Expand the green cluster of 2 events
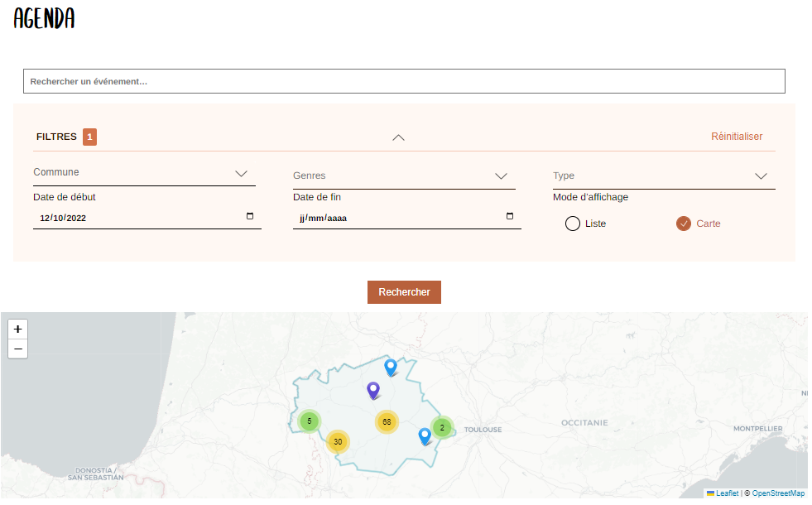This screenshot has height=505, width=812. pos(442,427)
